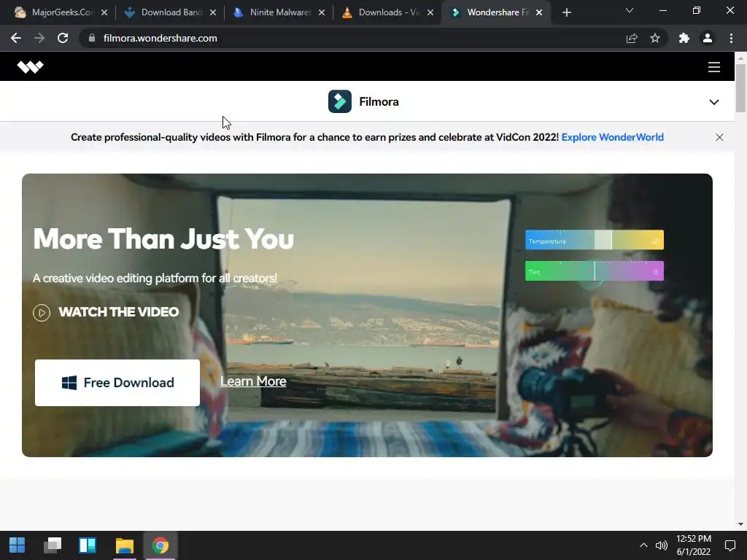Click the Wondershare logo icon

[x=30, y=66]
